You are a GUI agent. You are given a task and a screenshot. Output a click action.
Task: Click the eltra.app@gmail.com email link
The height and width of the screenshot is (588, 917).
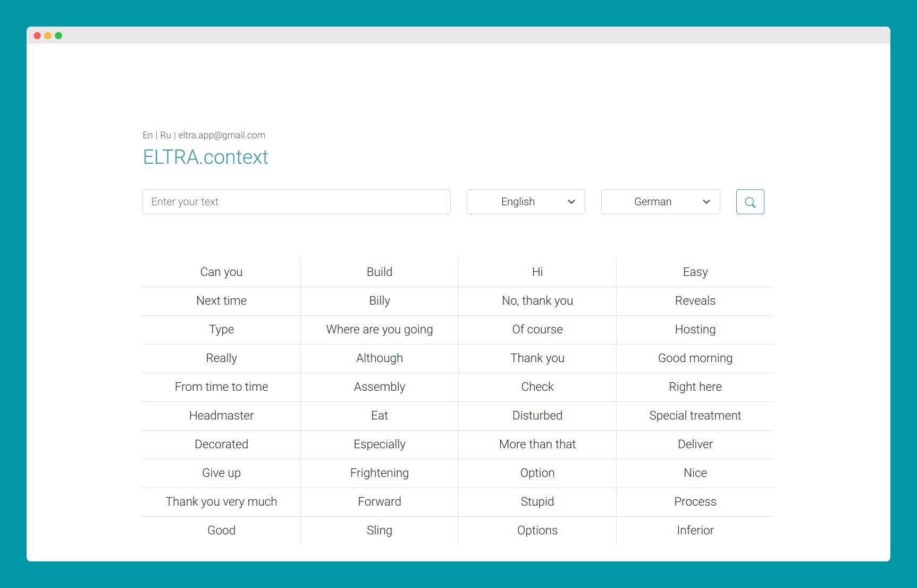pyautogui.click(x=222, y=135)
